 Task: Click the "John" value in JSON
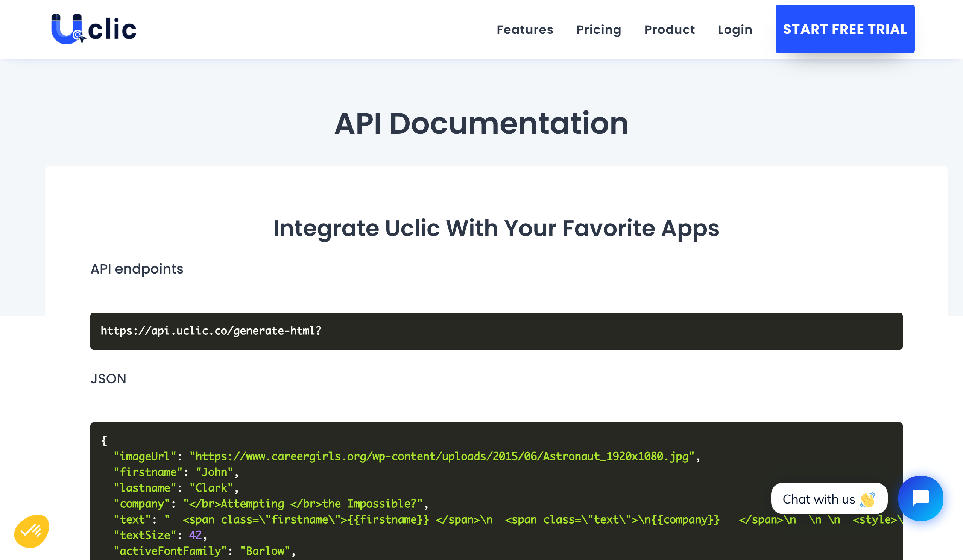click(214, 472)
